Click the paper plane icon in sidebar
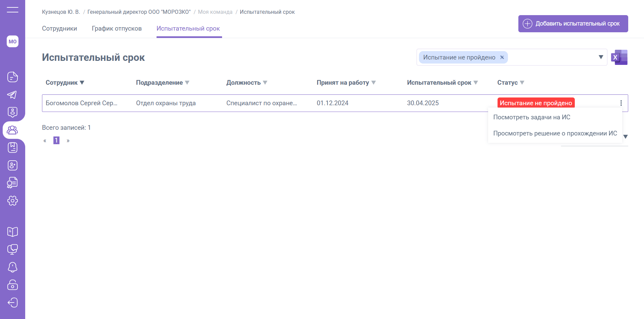 coord(12,95)
